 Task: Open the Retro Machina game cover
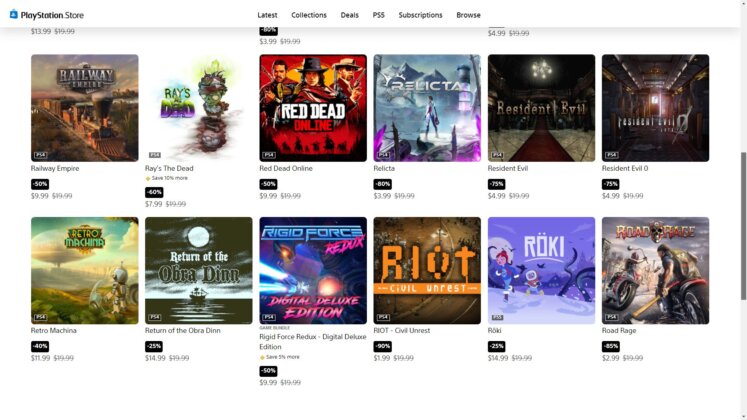(85, 270)
